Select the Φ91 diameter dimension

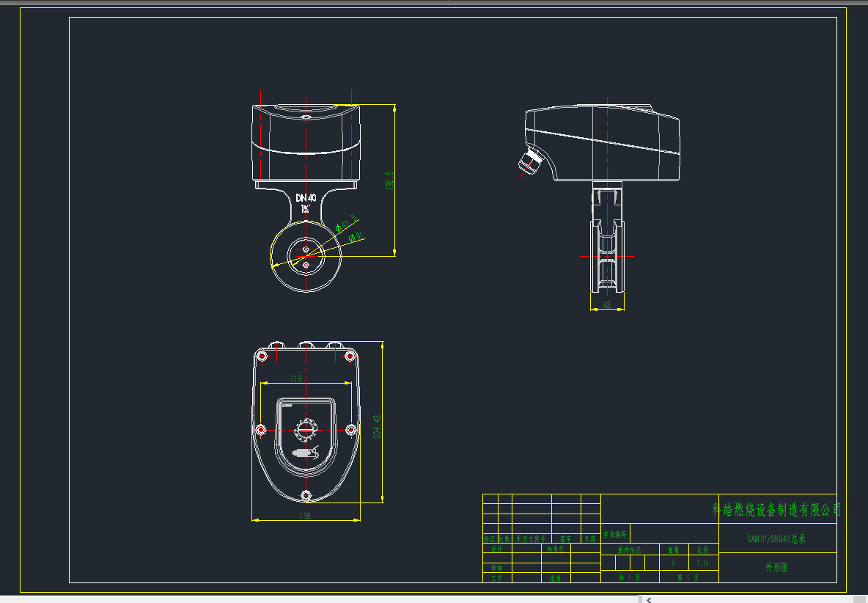coord(356,238)
